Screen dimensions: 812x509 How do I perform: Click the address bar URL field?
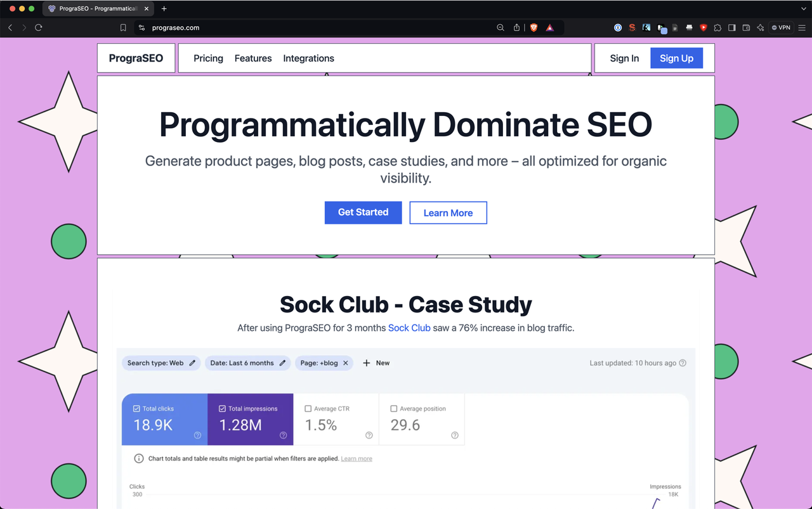tap(317, 27)
